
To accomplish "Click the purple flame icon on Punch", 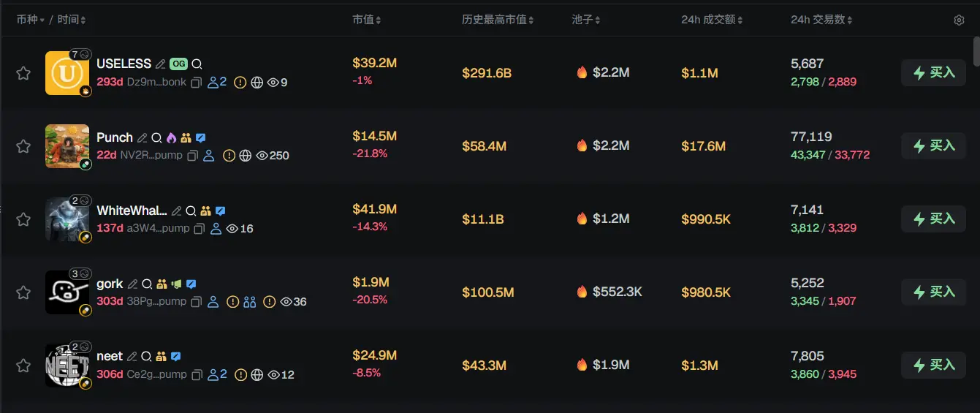I will (x=171, y=137).
